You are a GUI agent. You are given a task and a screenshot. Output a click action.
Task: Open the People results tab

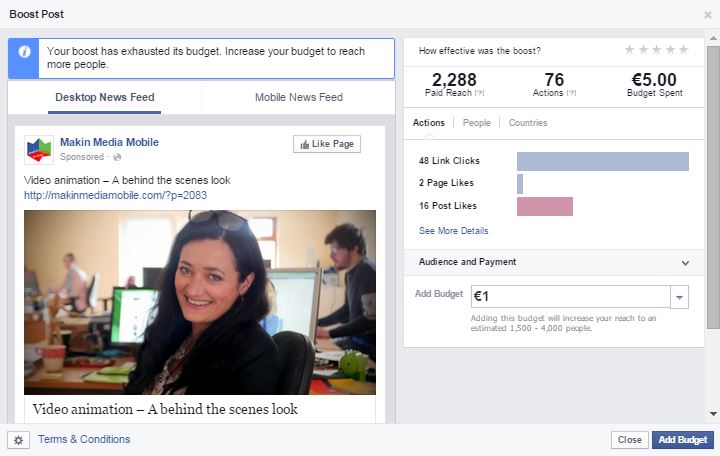tap(477, 123)
